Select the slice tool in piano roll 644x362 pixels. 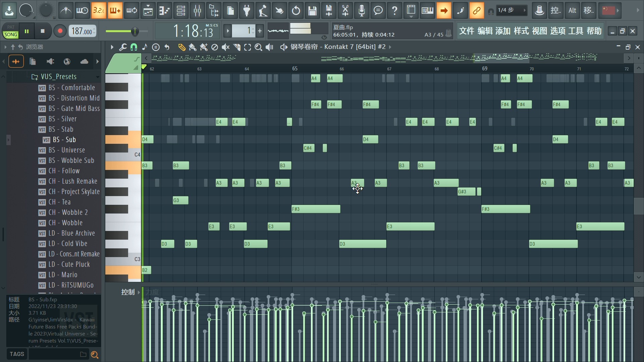pos(237,47)
